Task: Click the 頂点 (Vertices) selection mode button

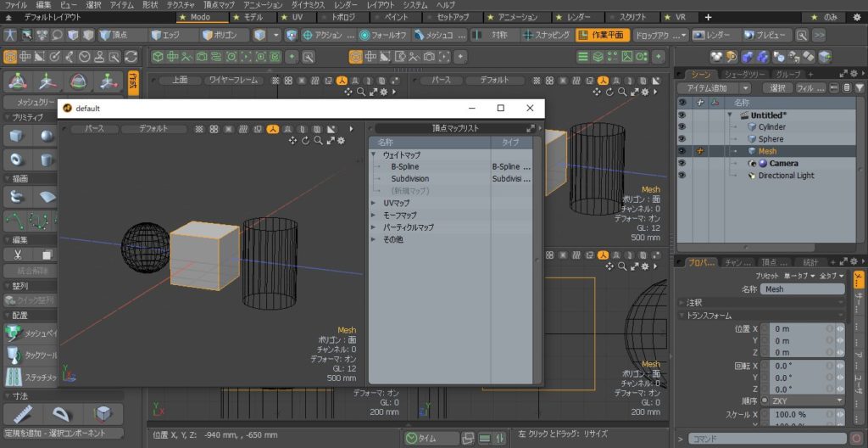Action: click(x=120, y=35)
